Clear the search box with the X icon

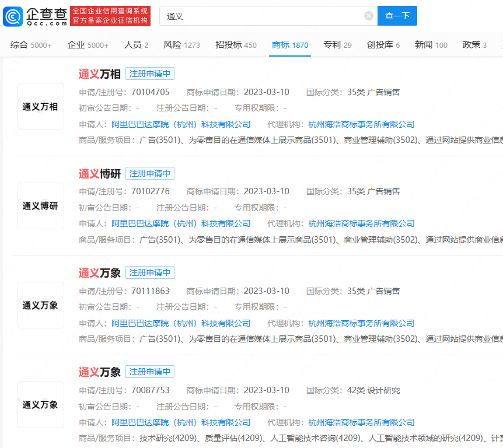pos(369,16)
